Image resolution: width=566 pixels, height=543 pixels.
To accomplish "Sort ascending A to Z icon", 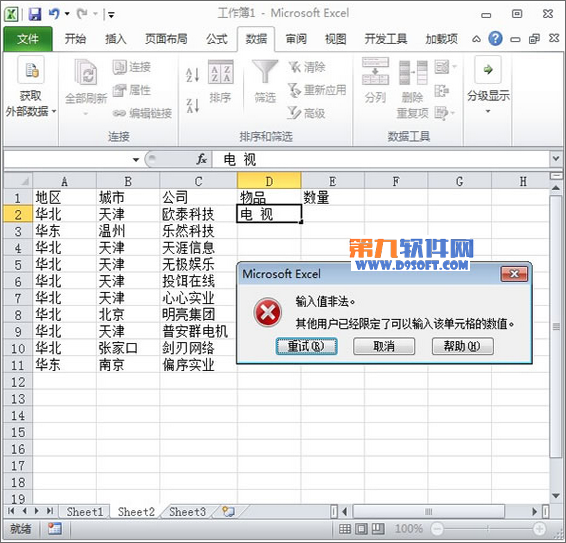I will coord(192,75).
